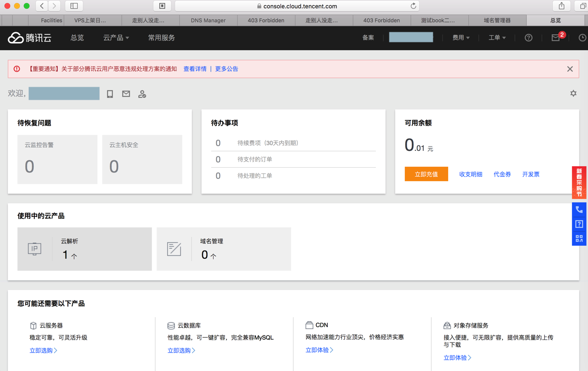Viewport: 588px width, 371px height.
Task: Open the settings gear icon
Action: [x=573, y=93]
